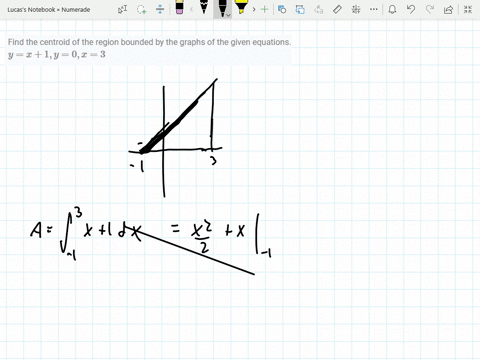Select the first black pen

pos(204,7)
